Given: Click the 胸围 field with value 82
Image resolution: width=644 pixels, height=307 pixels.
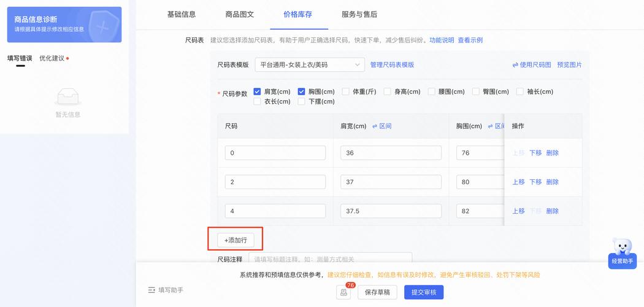Looking at the screenshot, I should tap(480, 211).
